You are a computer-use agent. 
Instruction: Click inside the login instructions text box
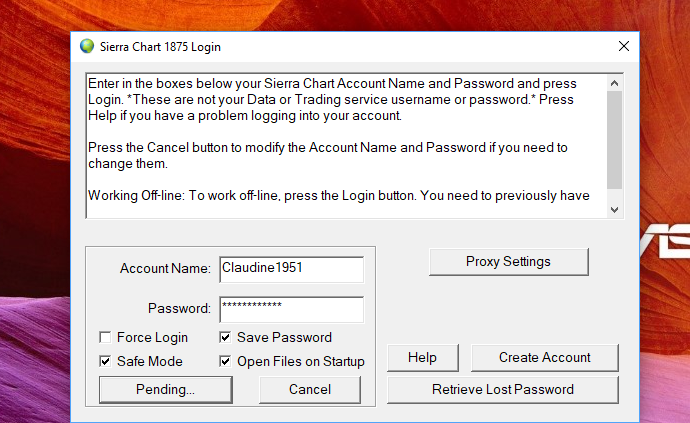pyautogui.click(x=340, y=140)
